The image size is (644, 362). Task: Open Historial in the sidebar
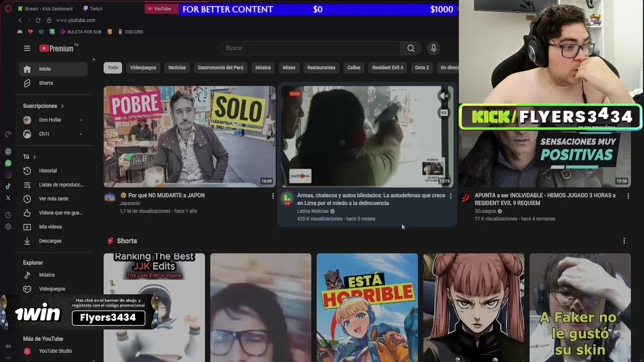click(x=53, y=171)
